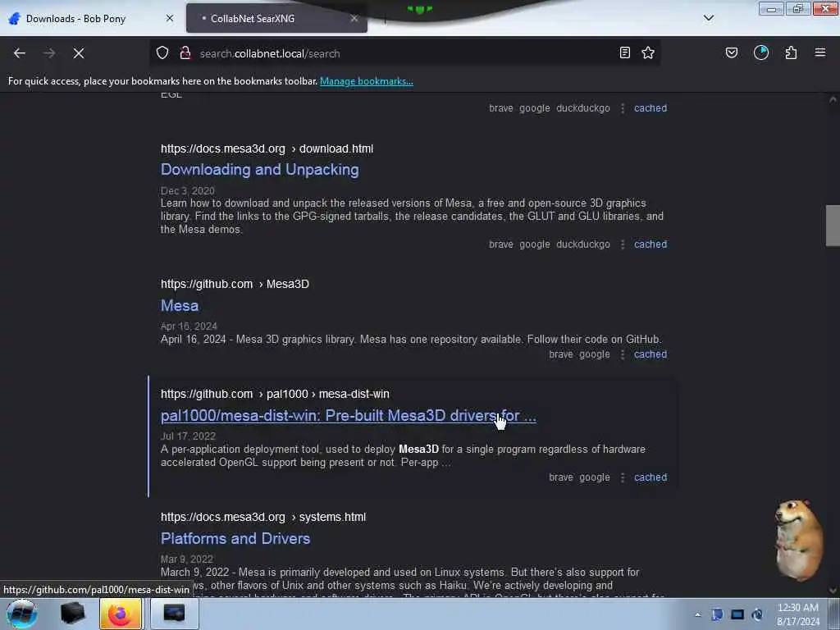Stop loading the page with the X button

79,53
